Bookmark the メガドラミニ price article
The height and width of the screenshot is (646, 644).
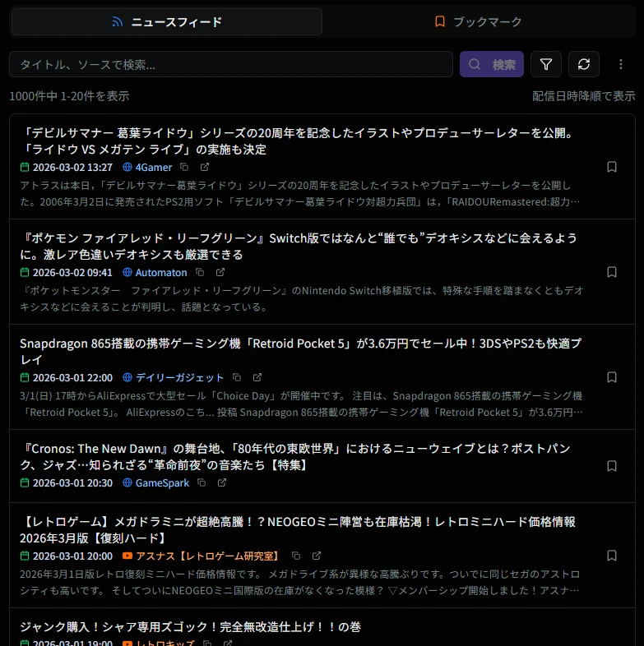pos(611,556)
